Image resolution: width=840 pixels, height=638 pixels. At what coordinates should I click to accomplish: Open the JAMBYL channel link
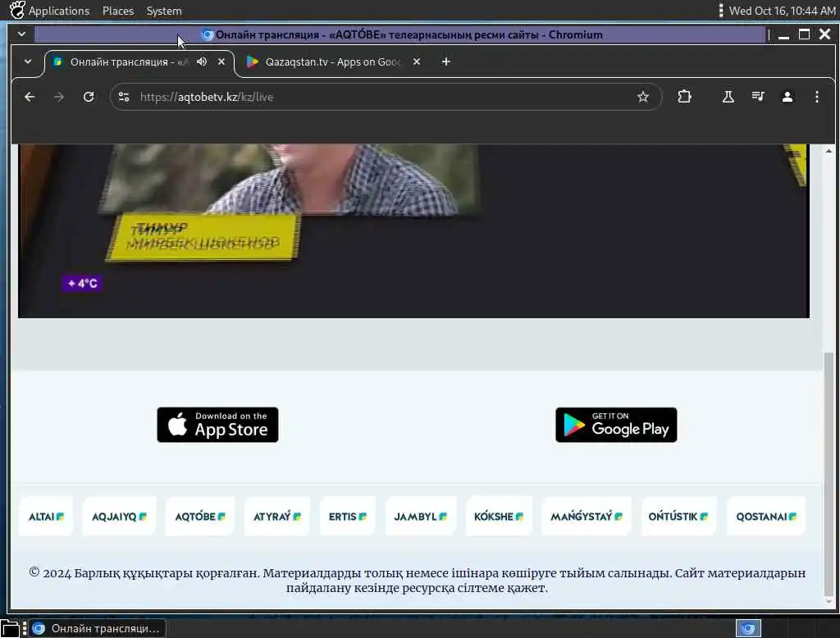coord(421,517)
